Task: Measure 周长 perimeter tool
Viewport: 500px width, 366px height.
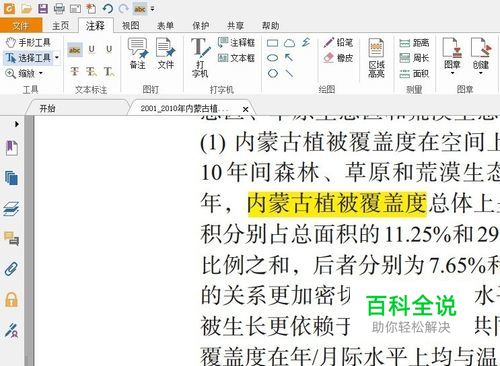Action: pyautogui.click(x=414, y=58)
